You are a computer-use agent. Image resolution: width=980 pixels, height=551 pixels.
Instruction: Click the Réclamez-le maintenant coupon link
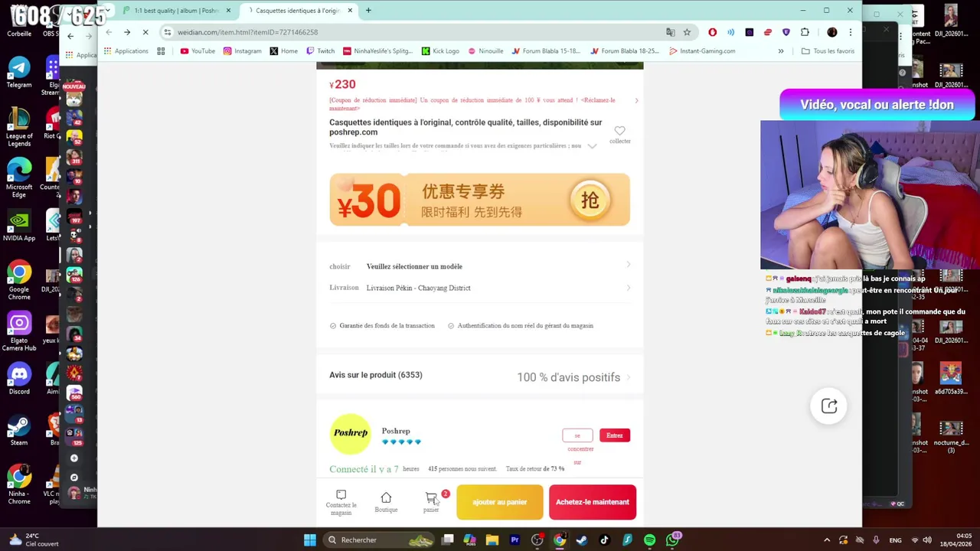click(x=472, y=104)
